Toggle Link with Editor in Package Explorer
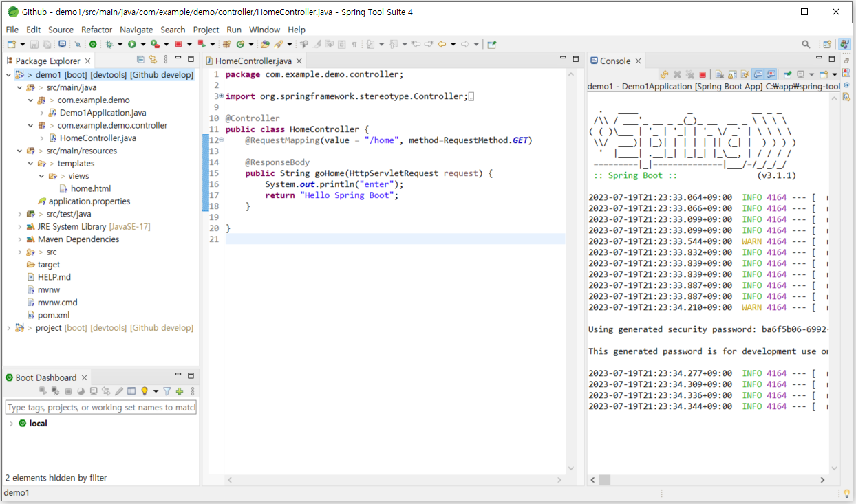This screenshot has width=856, height=504. click(x=153, y=59)
